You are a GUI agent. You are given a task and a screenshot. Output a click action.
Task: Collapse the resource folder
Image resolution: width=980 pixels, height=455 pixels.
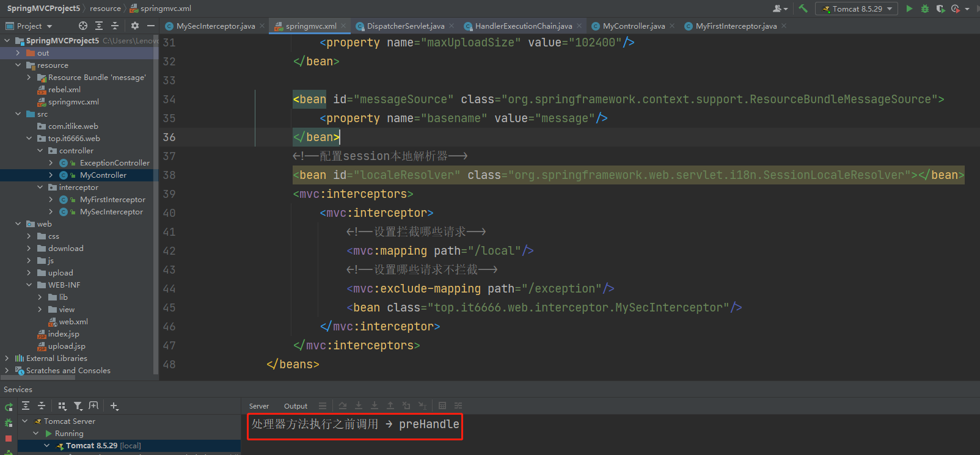click(18, 65)
